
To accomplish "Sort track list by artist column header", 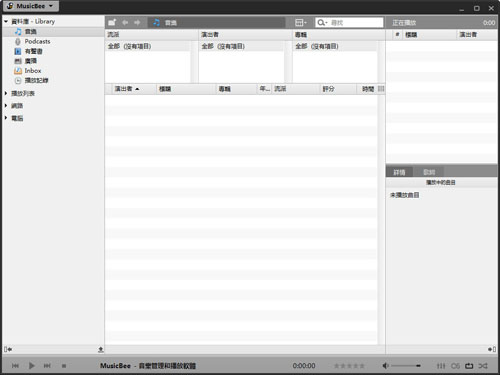I will (x=134, y=89).
